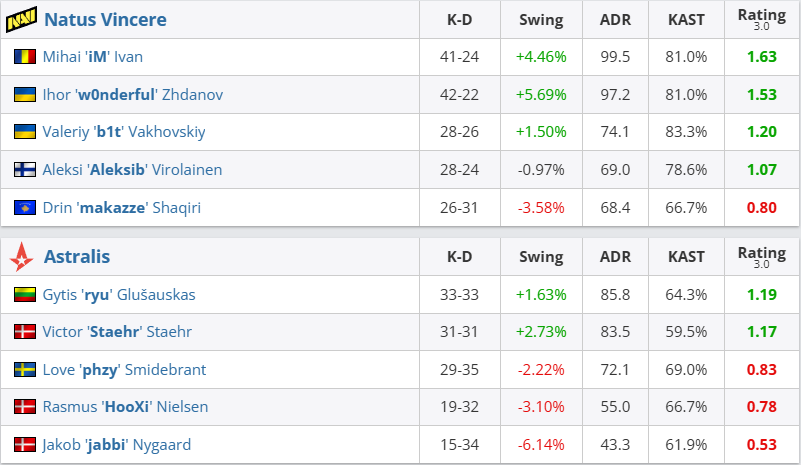Open Victor 'Staehr' Staehr's profile
Screen dimensions: 801x465
[116, 332]
